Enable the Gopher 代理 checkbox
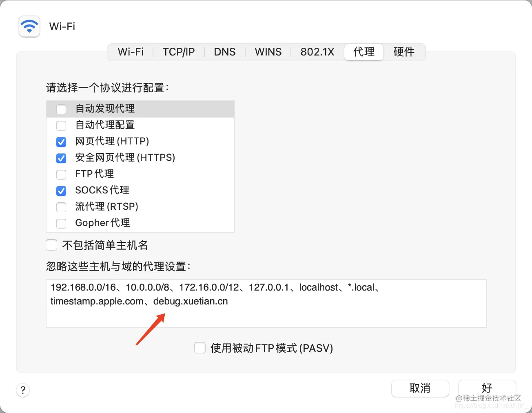 (61, 223)
